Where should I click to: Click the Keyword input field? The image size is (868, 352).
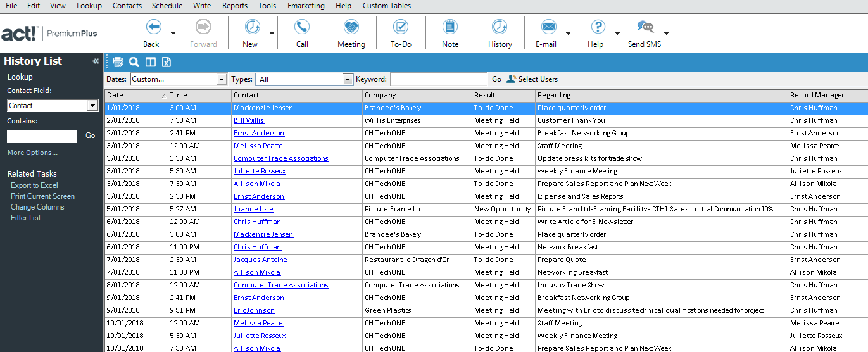pyautogui.click(x=438, y=79)
